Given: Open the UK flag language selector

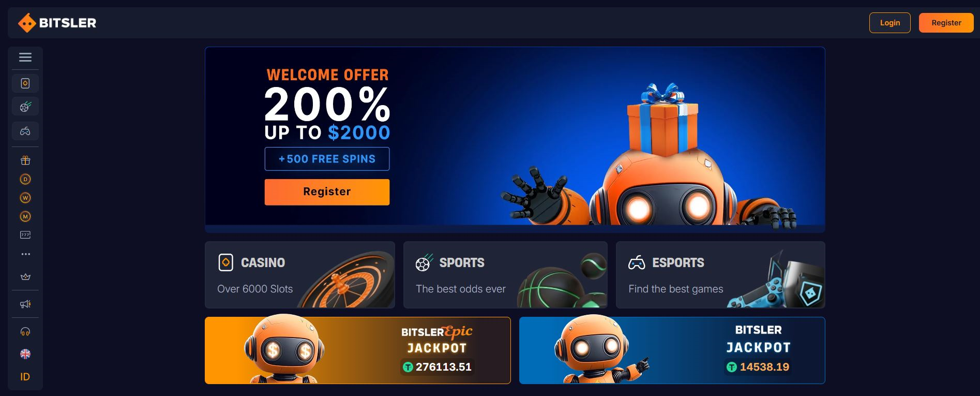Looking at the screenshot, I should click(25, 354).
